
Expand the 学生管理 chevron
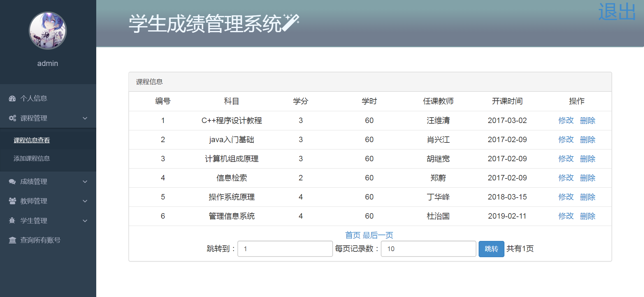(85, 221)
